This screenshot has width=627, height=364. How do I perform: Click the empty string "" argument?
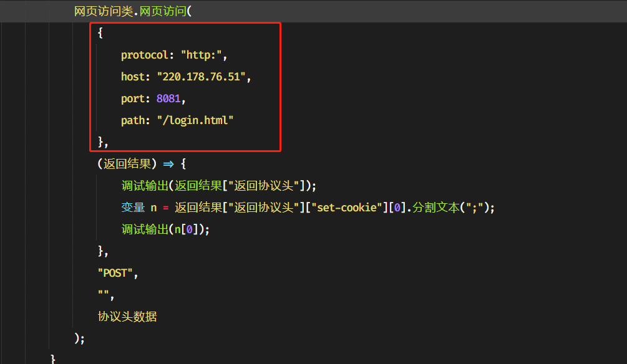(104, 294)
